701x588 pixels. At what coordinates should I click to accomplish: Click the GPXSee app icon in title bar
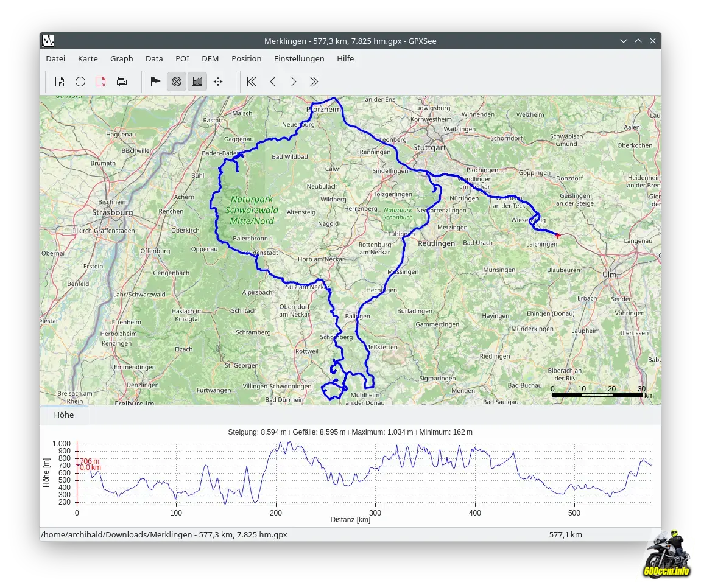tap(48, 41)
